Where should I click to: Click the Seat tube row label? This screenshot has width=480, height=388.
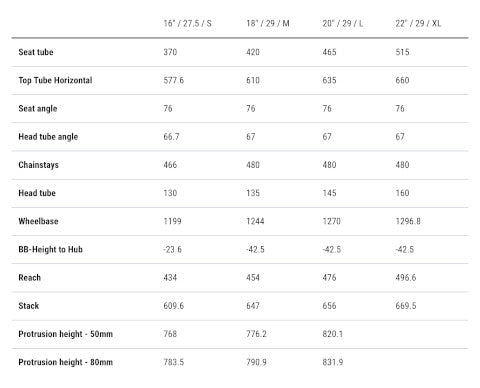tap(36, 52)
